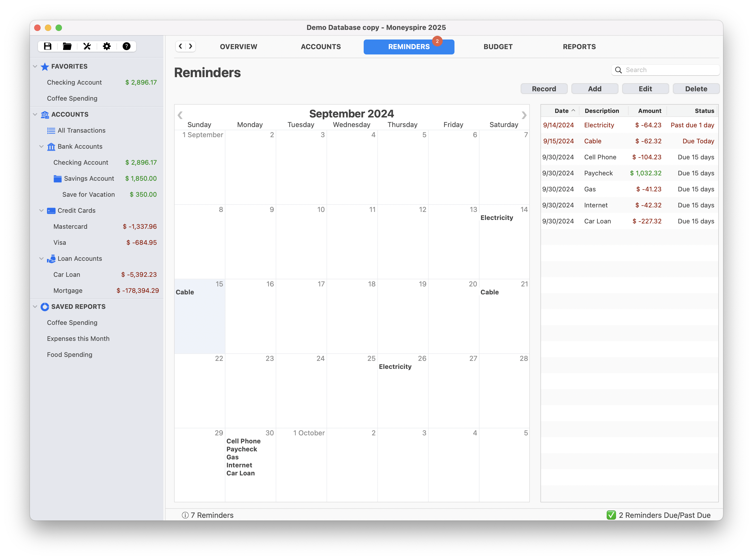753x560 pixels.
Task: Click Cable event on September 15
Action: pos(185,293)
